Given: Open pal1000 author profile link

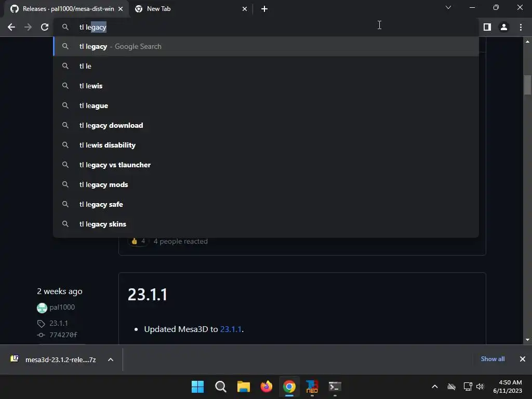Looking at the screenshot, I should (62, 308).
